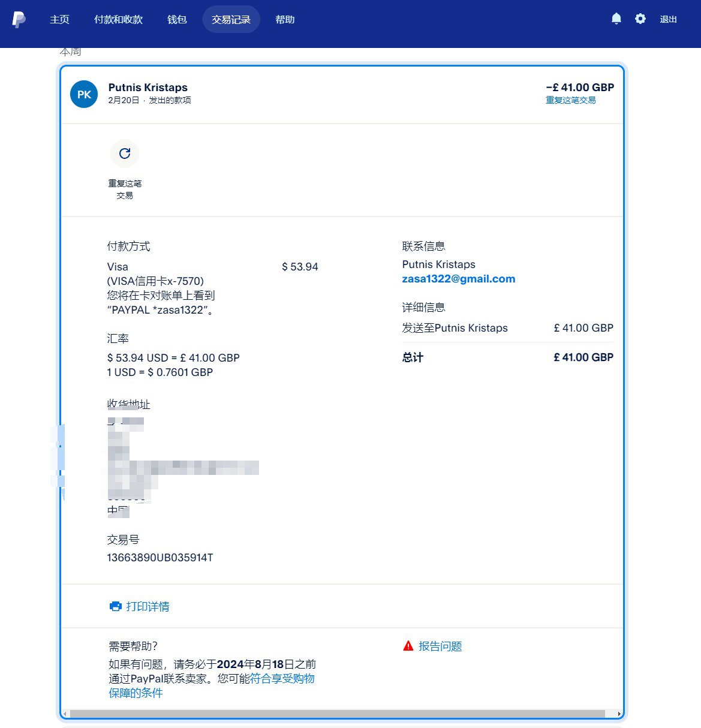
Task: Open the 钱包 menu item
Action: [x=177, y=19]
